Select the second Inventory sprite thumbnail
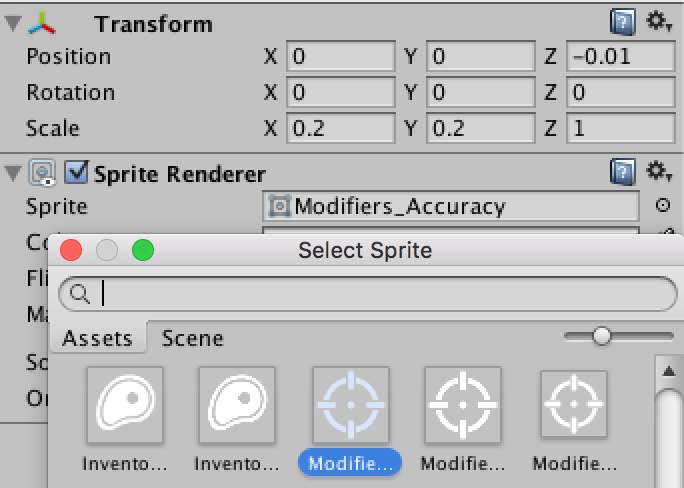 236,405
